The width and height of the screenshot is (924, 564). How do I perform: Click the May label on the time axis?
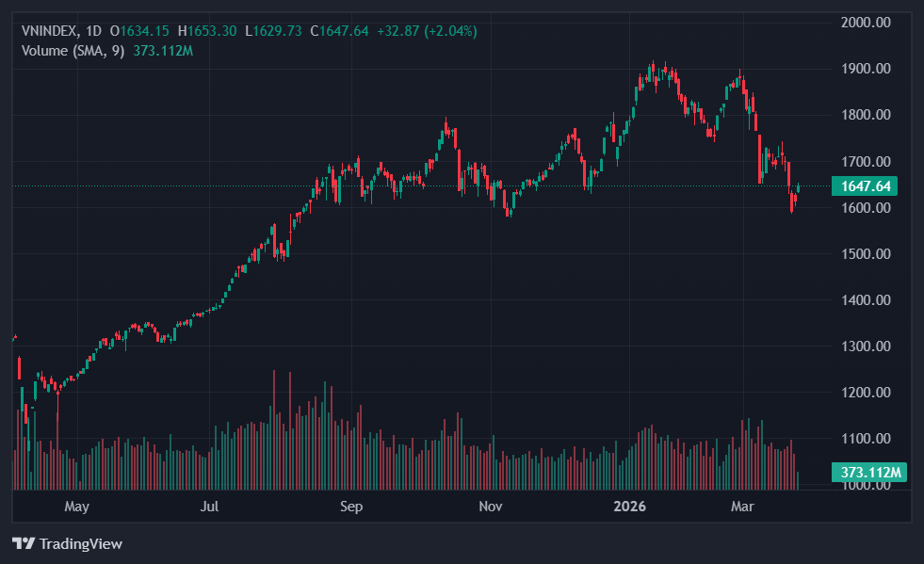(76, 507)
